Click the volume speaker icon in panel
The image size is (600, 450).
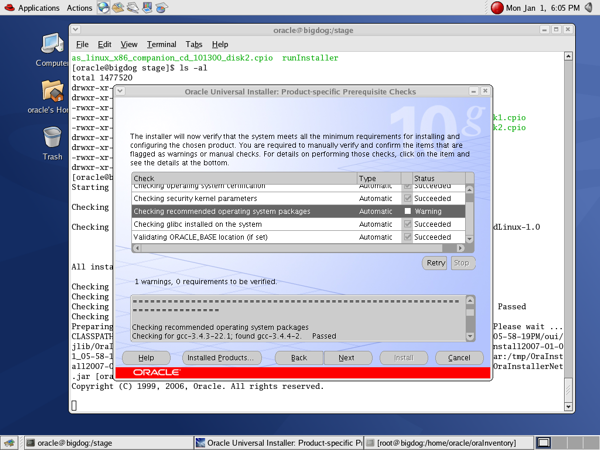[x=589, y=7]
